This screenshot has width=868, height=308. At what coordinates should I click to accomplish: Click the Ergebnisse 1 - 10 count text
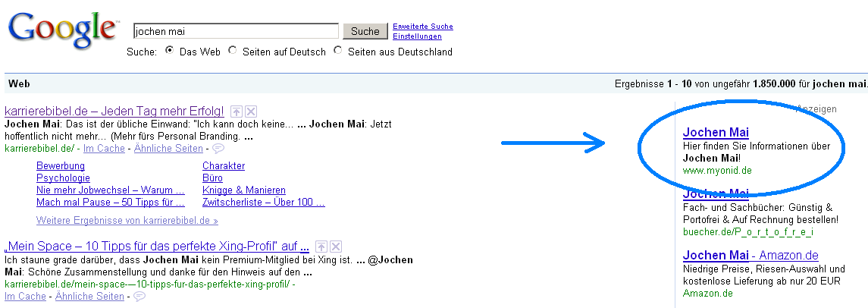tap(741, 84)
